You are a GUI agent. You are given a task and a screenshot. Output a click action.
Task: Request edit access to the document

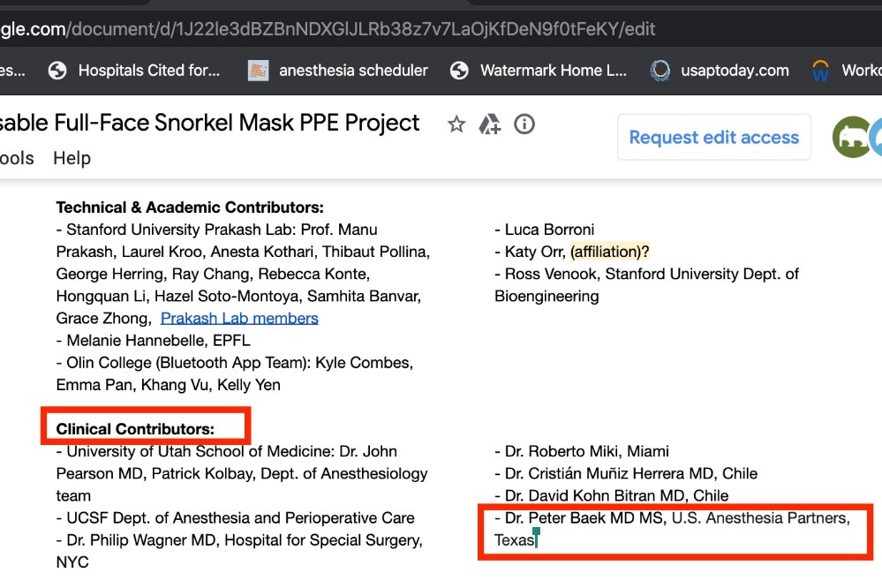pos(714,138)
